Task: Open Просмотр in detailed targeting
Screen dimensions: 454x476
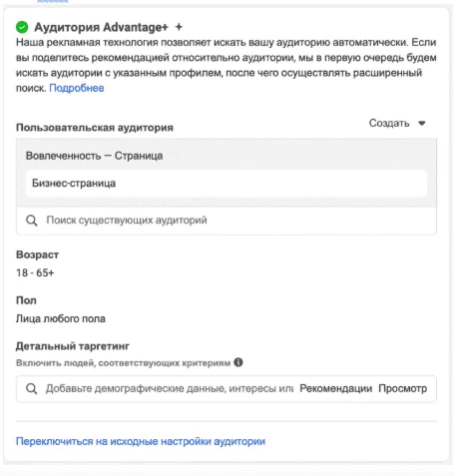Action: pos(403,388)
